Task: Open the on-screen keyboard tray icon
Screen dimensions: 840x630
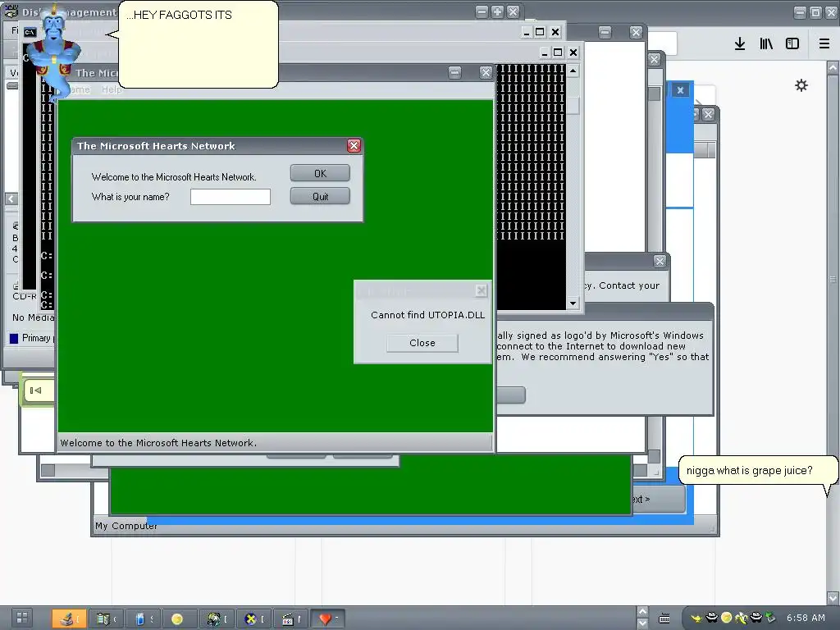Action: coord(664,619)
